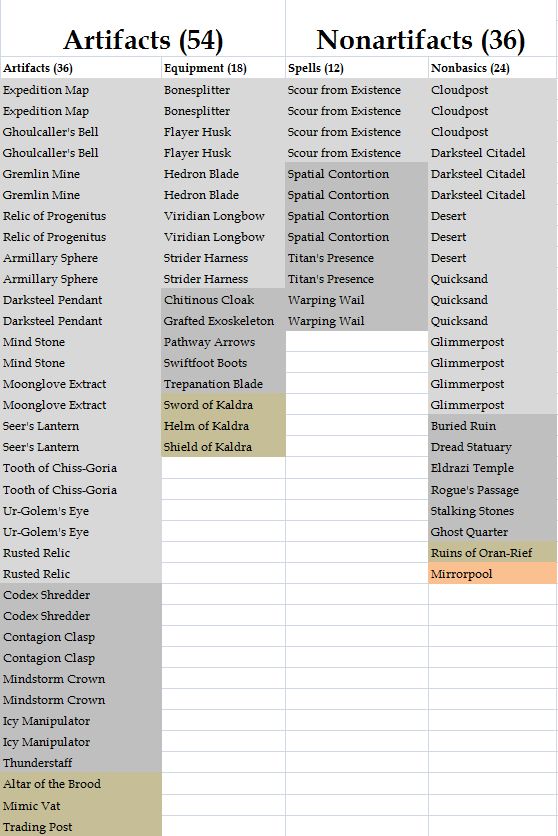
Task: Select the Swiftfoot Boots cell
Action: 223,363
